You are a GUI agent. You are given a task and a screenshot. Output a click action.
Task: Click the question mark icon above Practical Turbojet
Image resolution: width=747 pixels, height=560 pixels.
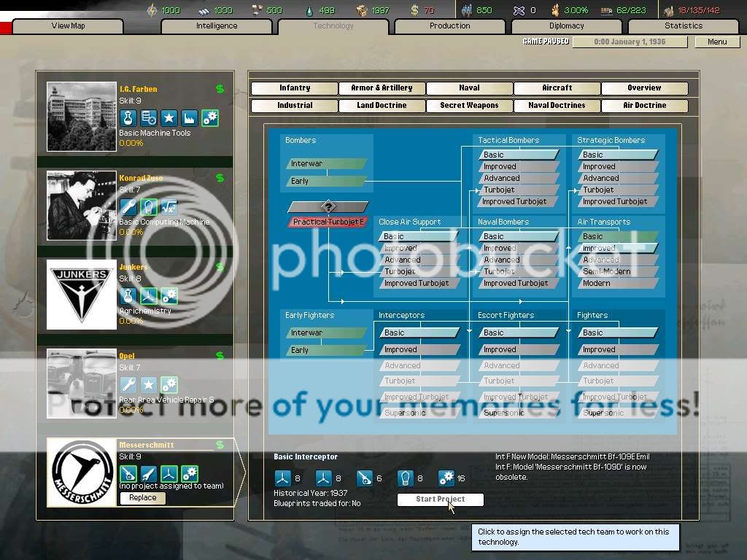328,207
